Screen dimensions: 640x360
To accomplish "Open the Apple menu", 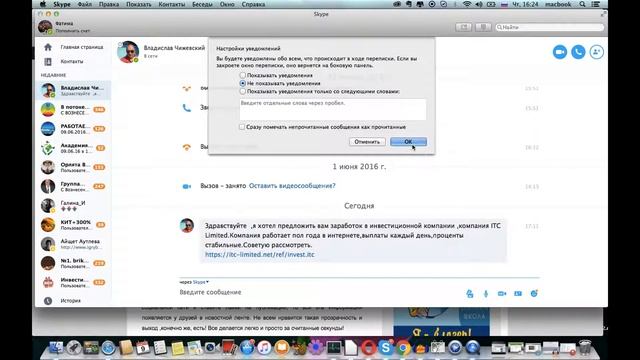I will [x=43, y=4].
